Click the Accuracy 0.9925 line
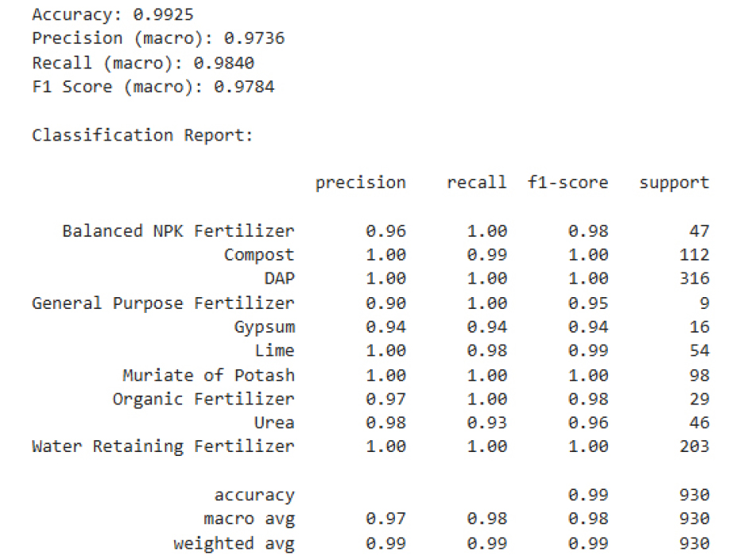 click(113, 15)
